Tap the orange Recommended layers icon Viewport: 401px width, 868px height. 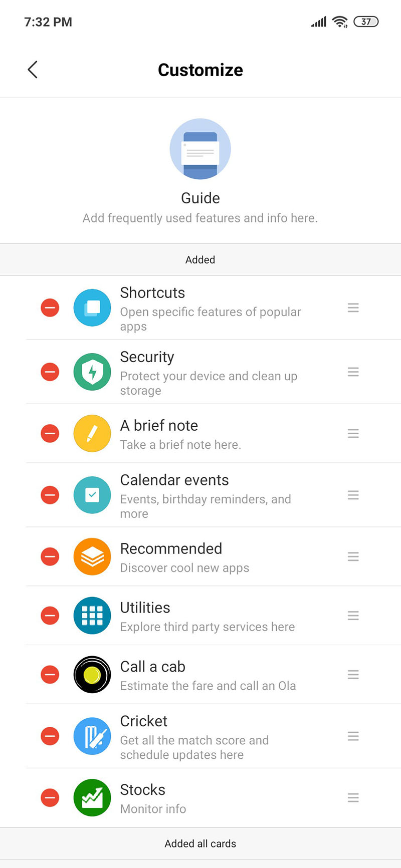tap(92, 556)
